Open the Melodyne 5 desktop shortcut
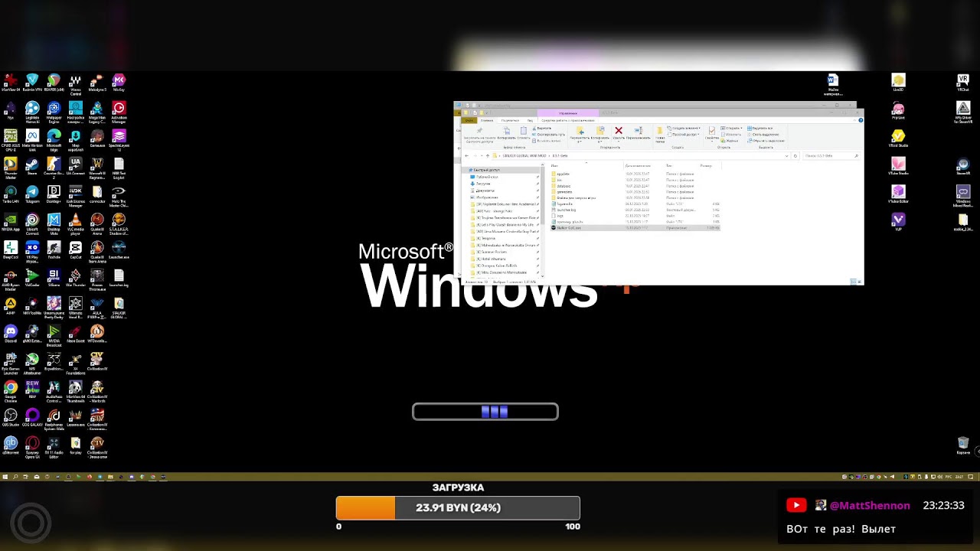 point(97,83)
